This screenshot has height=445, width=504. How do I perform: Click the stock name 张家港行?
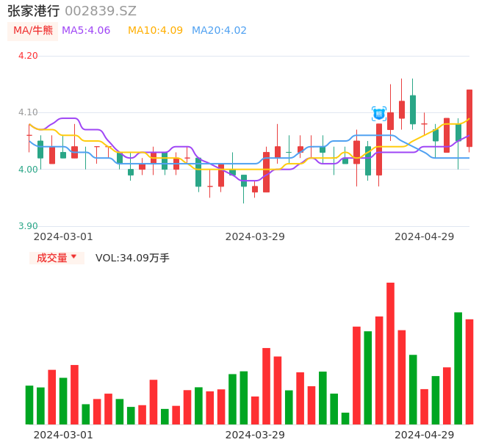(x=34, y=11)
